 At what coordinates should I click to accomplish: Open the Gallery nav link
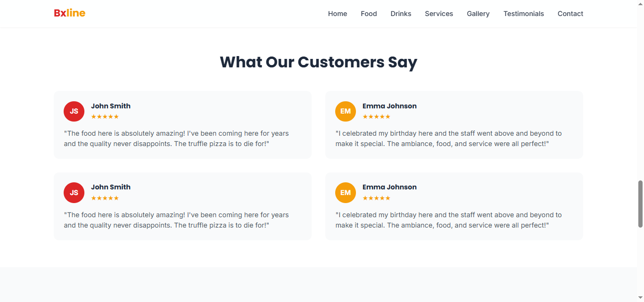coord(478,14)
